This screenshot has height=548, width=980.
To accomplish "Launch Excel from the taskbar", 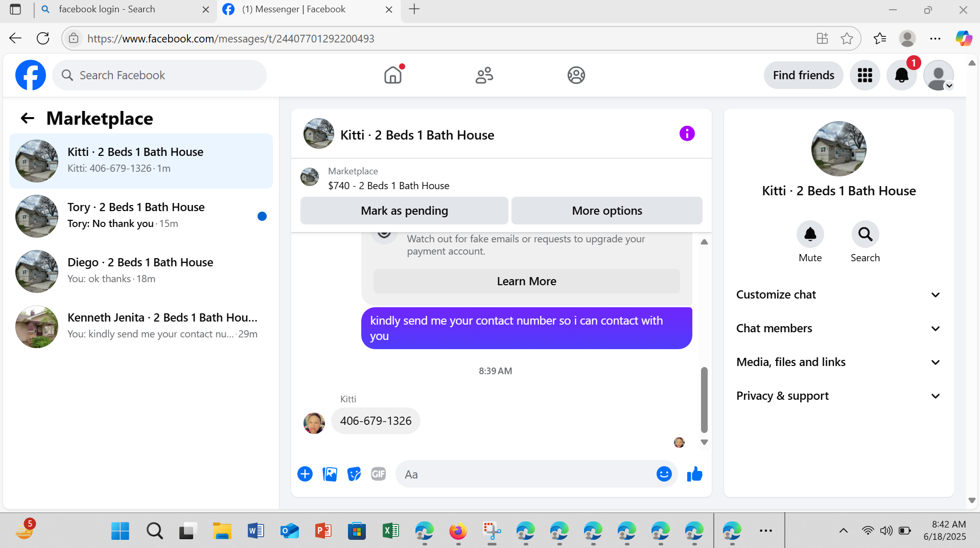I will 391,531.
